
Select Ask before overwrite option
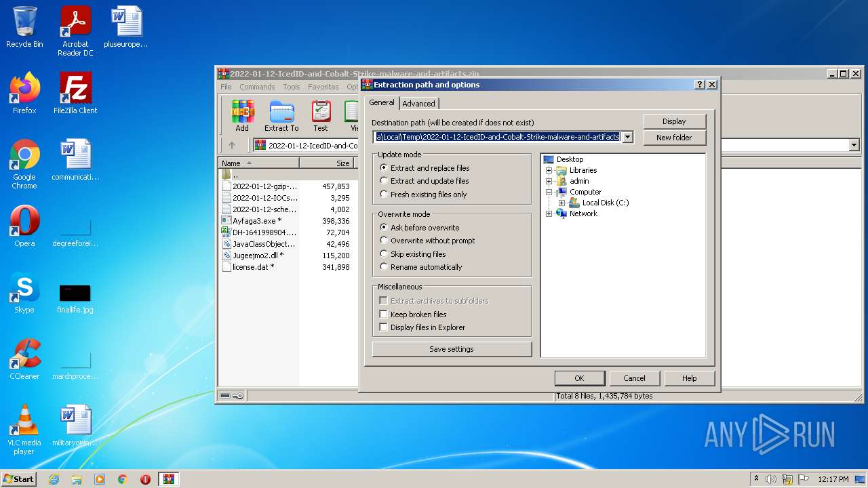[x=384, y=228]
